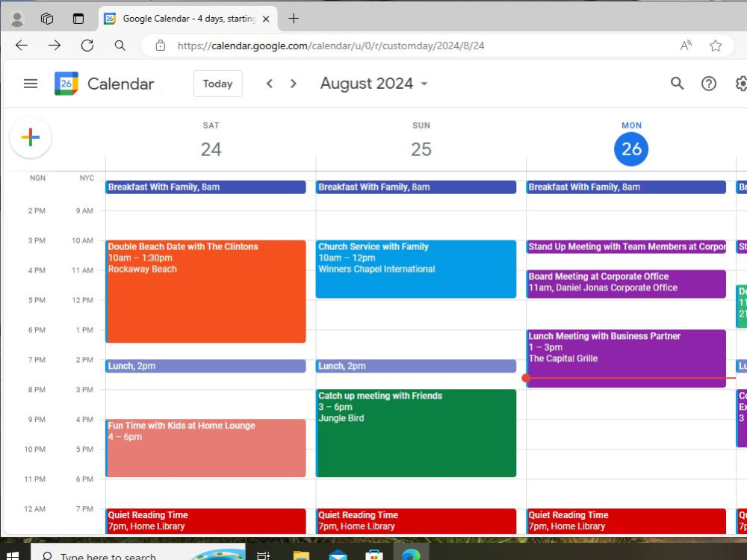Viewport: 747px width, 560px height.
Task: Open Saturday's Breakfast With Family event
Action: pyautogui.click(x=205, y=187)
